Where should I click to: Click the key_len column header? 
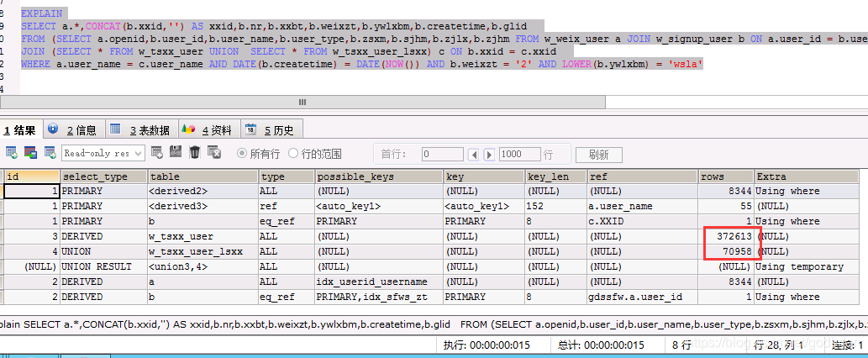point(555,176)
